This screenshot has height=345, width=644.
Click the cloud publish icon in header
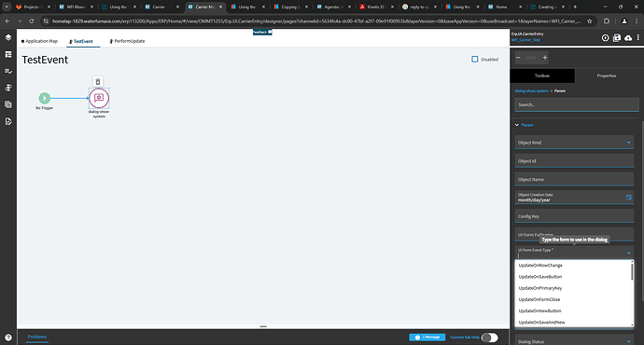(x=628, y=37)
